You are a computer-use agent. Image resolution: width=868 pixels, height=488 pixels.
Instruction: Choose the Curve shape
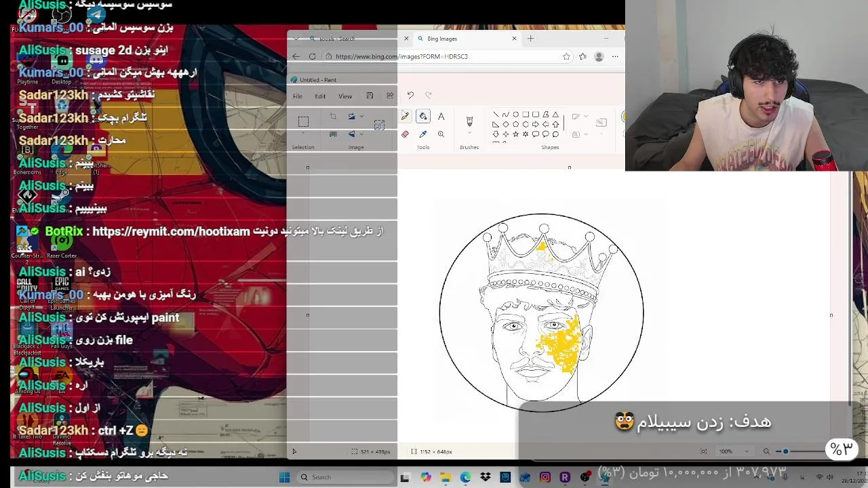click(x=506, y=115)
